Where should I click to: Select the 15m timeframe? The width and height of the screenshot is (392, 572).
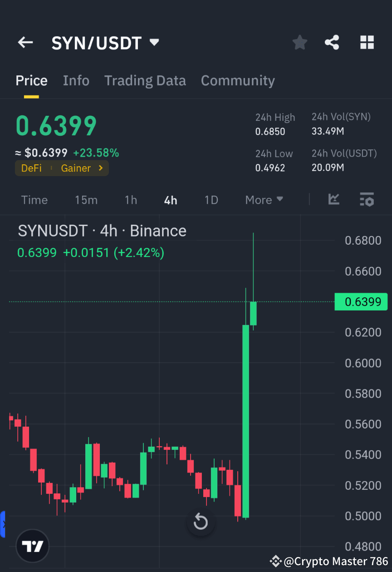point(86,200)
